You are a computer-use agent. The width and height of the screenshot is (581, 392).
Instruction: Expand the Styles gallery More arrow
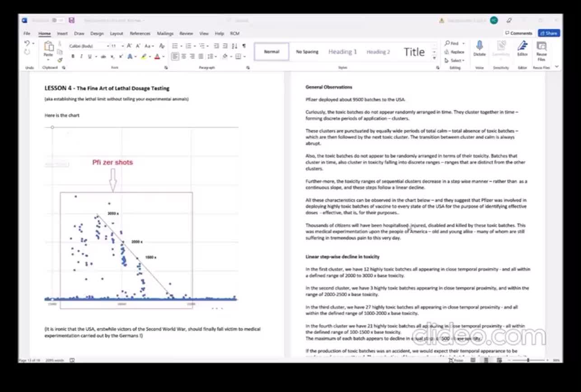pyautogui.click(x=435, y=59)
